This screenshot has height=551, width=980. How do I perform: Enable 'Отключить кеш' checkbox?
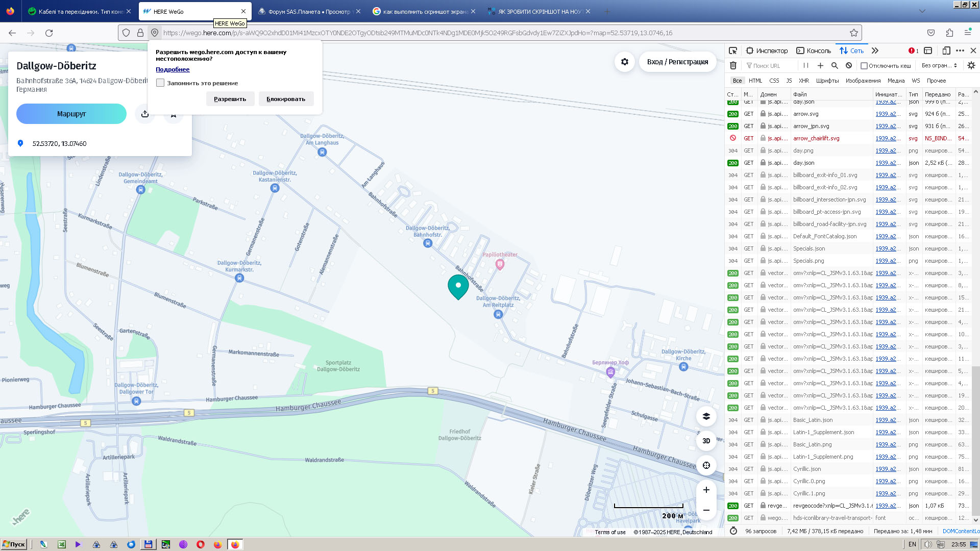tap(864, 66)
